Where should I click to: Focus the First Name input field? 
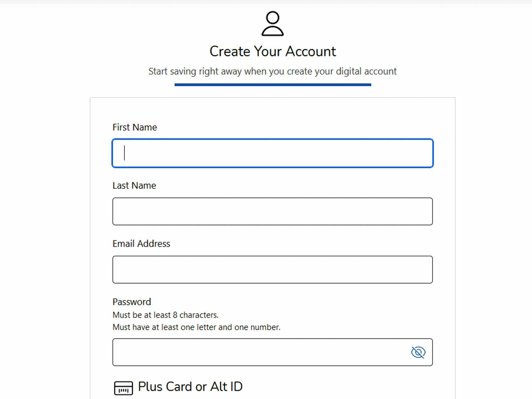pos(272,153)
